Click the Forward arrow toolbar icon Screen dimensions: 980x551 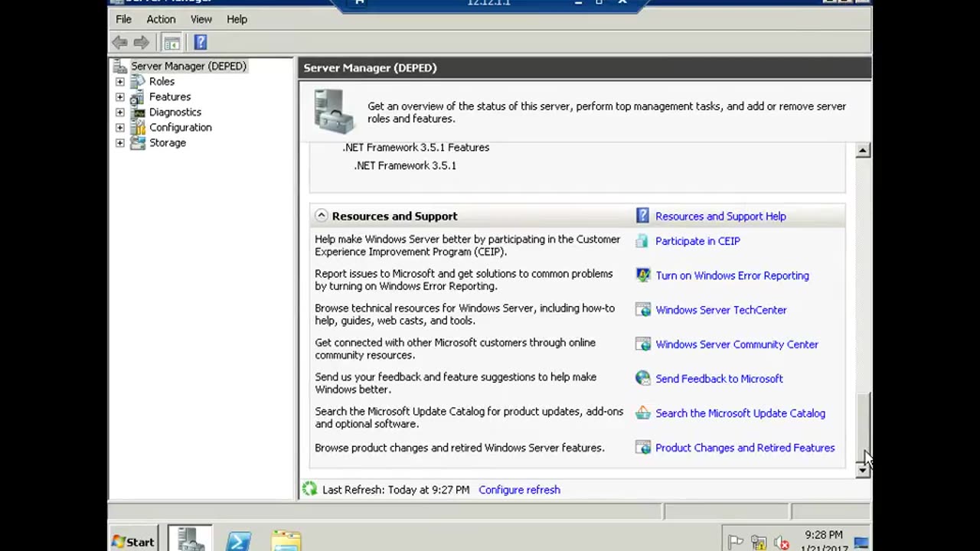141,43
